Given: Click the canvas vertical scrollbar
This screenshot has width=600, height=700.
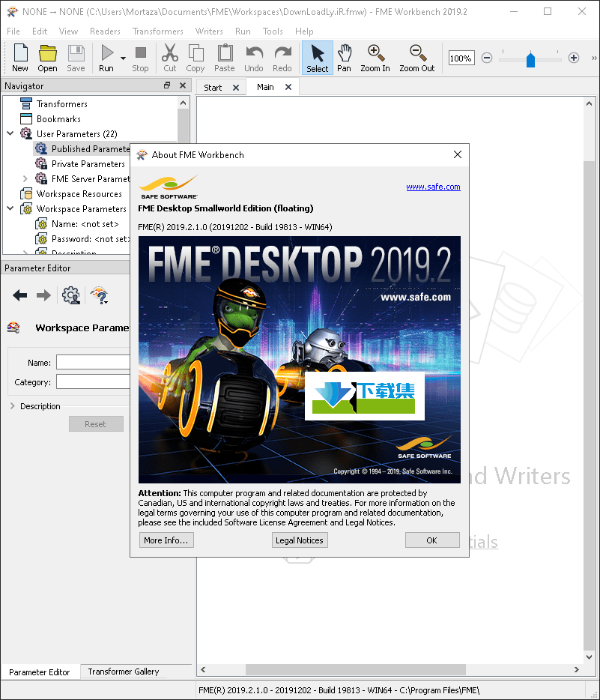Looking at the screenshot, I should click(x=589, y=405).
